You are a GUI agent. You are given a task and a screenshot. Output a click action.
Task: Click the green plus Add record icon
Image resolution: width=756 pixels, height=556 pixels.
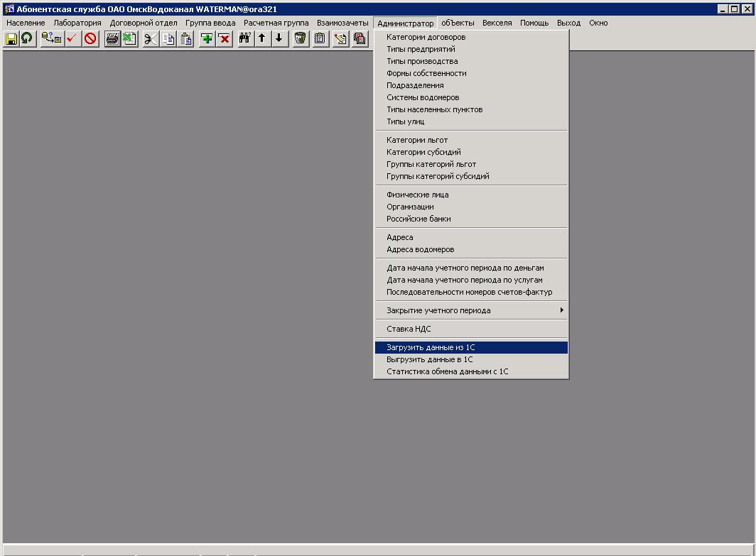[x=207, y=38]
